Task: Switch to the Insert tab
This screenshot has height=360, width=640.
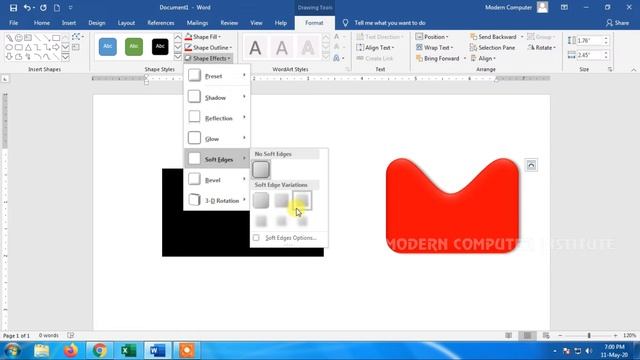Action: 69,23
